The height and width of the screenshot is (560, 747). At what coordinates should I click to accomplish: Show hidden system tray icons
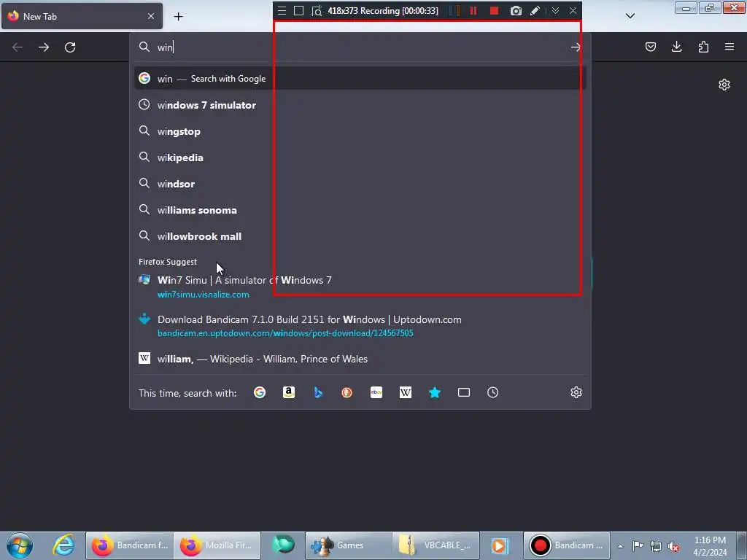[620, 546]
